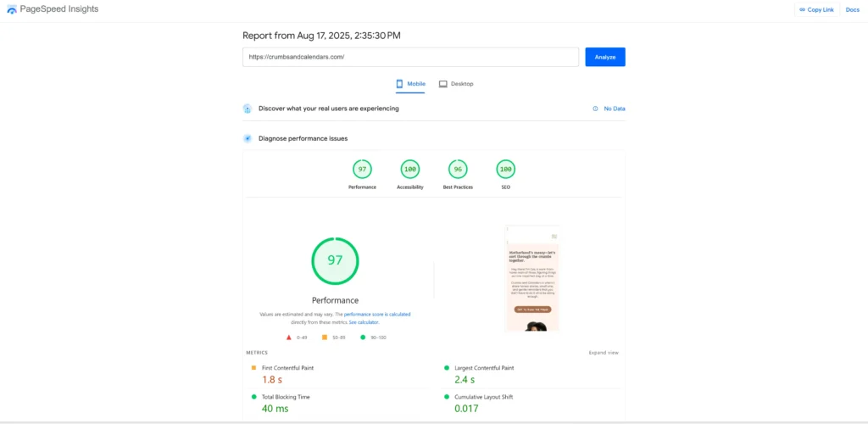Select the 100 SEO score gauge

[x=505, y=169]
